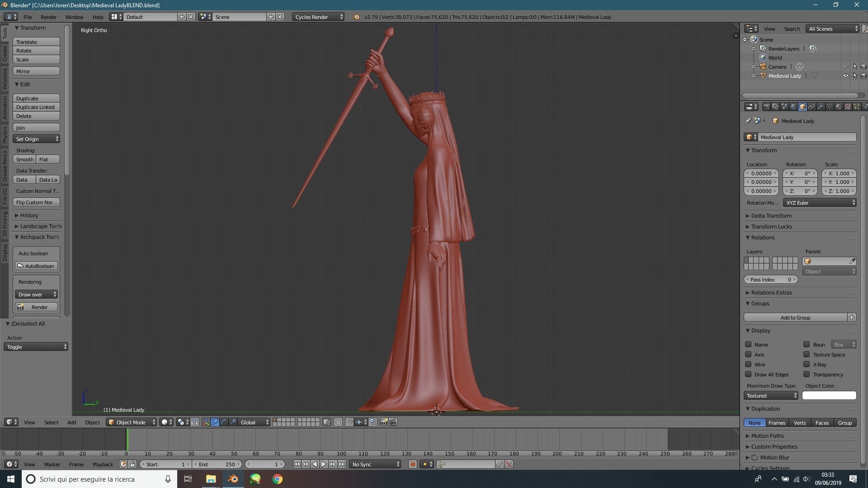Open the Object Mode dropdown
Viewport: 868px width, 488px height.
pos(131,422)
